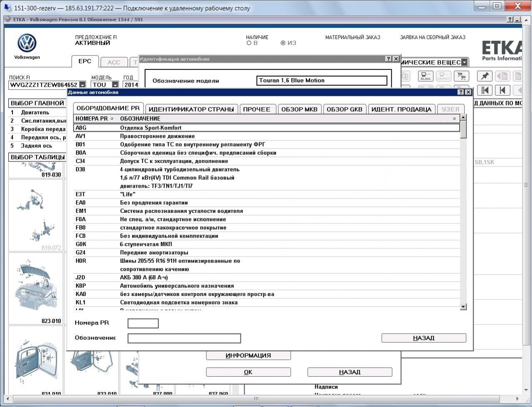Select the EM1 усталости водителя row
This screenshot has width=532, height=407.
click(x=267, y=211)
